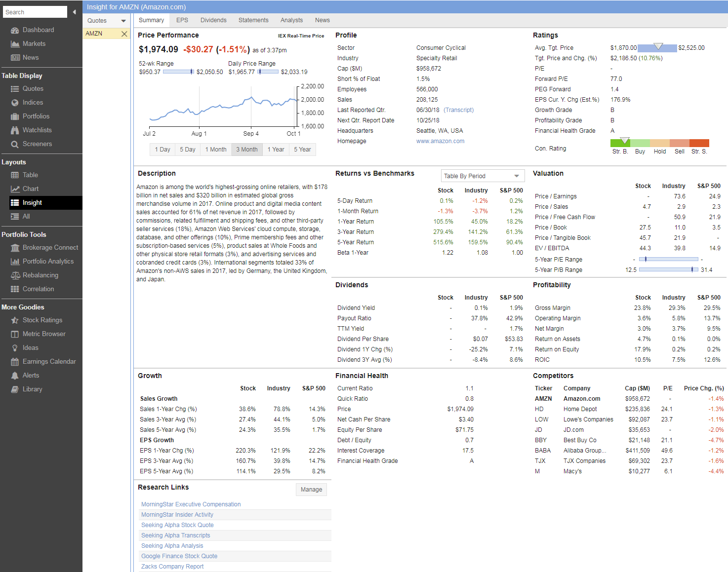728x572 pixels.
Task: Open Rebalancing scales icon
Action: pyautogui.click(x=15, y=275)
